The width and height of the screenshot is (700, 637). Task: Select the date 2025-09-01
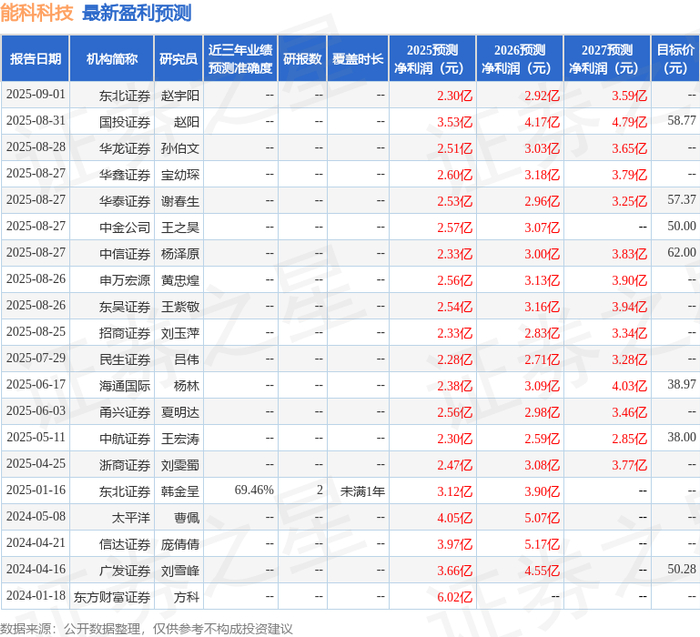pyautogui.click(x=36, y=94)
